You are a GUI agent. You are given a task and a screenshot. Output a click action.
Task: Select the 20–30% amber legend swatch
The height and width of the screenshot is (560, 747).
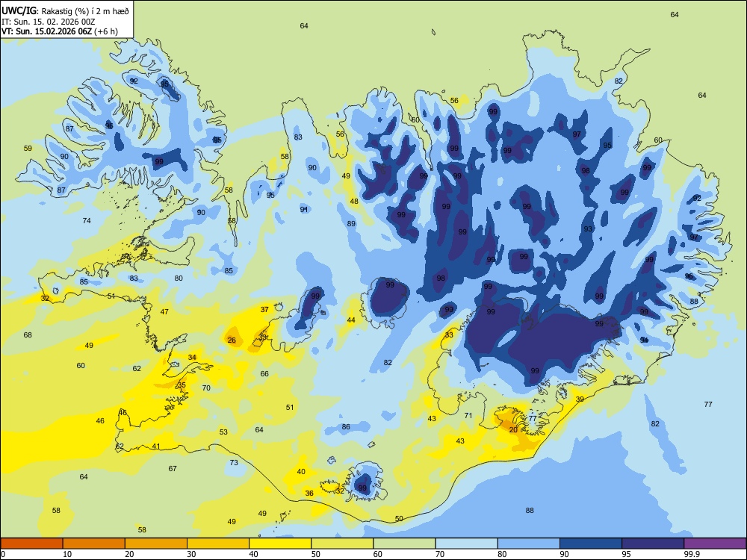click(156, 544)
